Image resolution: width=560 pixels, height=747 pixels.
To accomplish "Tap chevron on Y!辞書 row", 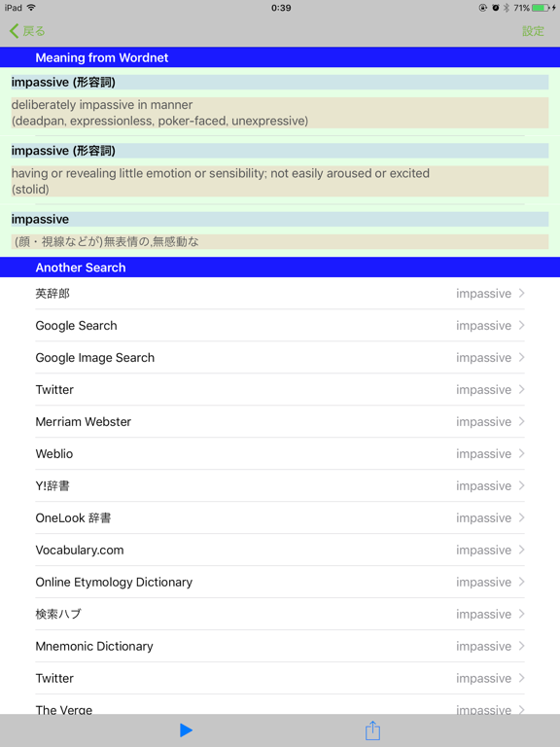I will coord(521,485).
